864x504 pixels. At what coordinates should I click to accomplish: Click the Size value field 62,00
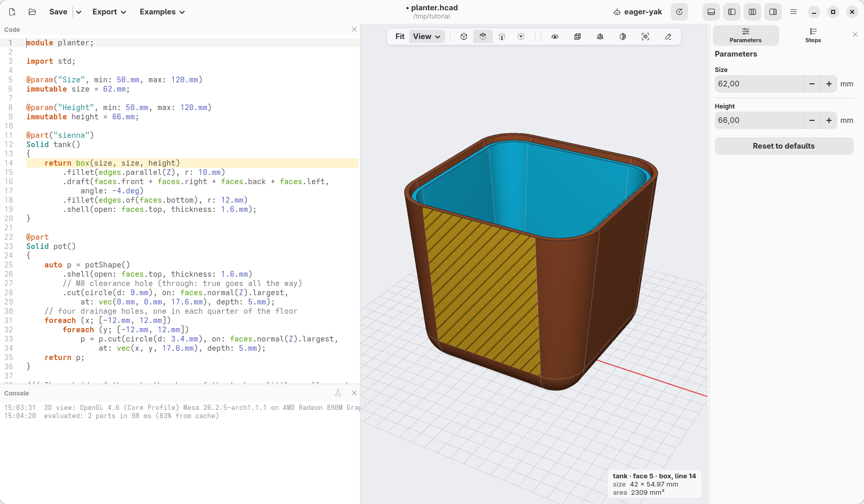coord(759,84)
